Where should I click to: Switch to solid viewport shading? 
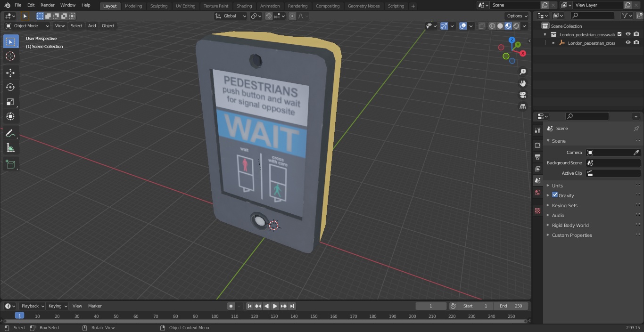point(500,26)
